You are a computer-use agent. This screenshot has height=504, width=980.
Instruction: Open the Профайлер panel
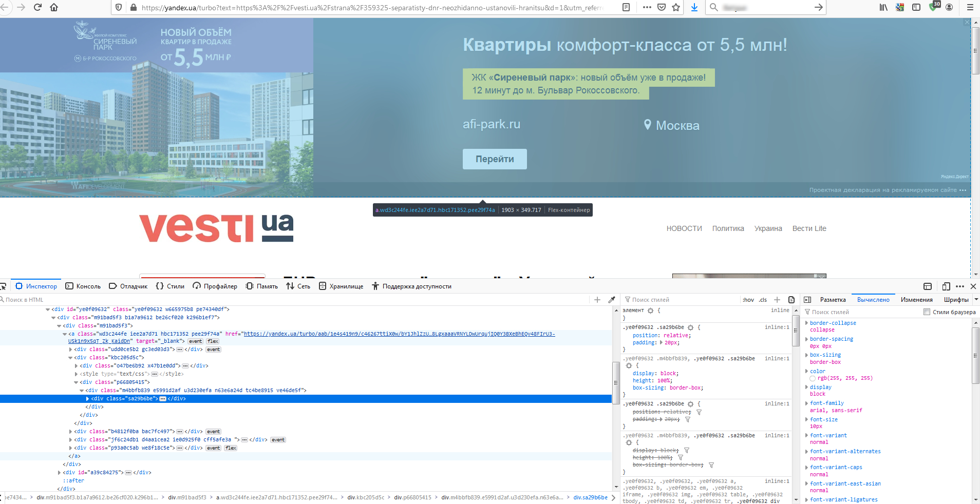coord(216,286)
